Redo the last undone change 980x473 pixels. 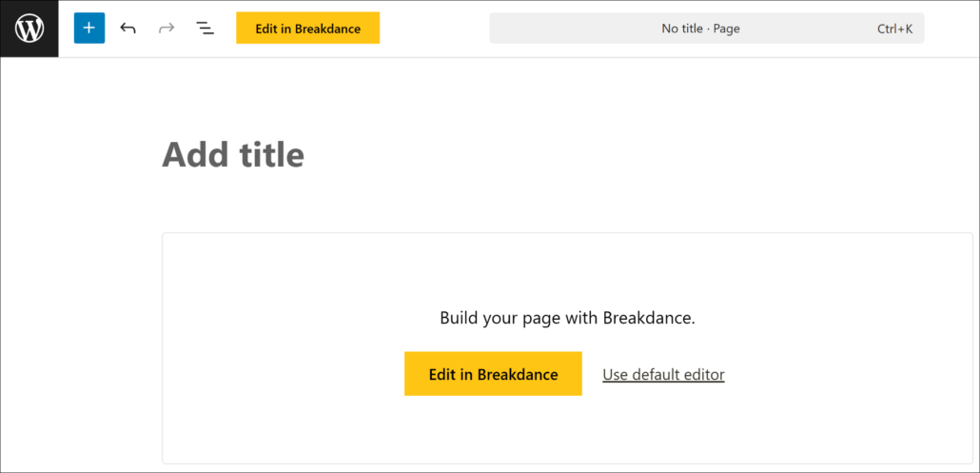(x=167, y=29)
